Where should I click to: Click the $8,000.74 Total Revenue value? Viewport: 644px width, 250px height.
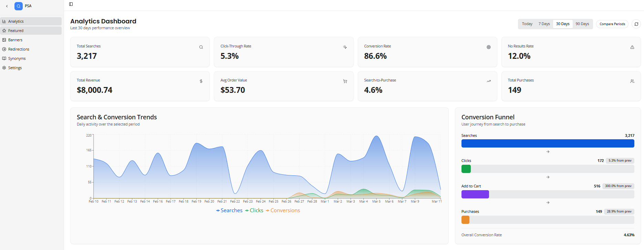point(94,90)
